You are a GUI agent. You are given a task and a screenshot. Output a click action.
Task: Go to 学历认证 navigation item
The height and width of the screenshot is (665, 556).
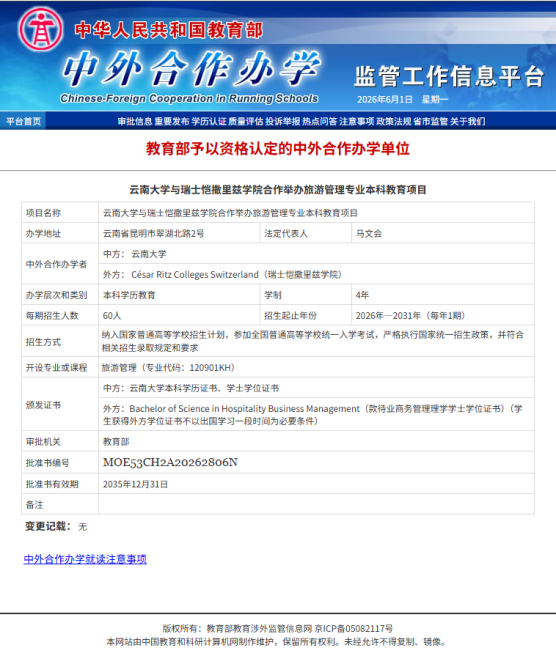(209, 122)
